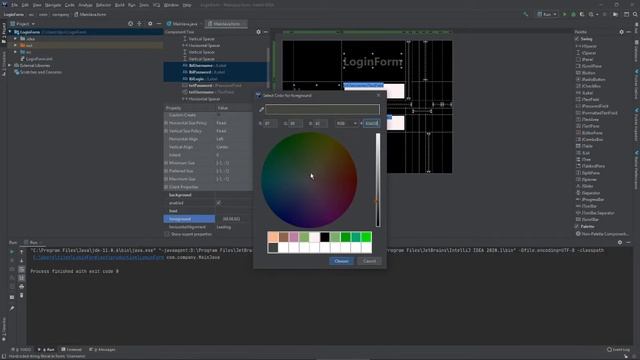Pick a color with the eyedropper pipette
This screenshot has height=360, width=640.
[x=261, y=109]
